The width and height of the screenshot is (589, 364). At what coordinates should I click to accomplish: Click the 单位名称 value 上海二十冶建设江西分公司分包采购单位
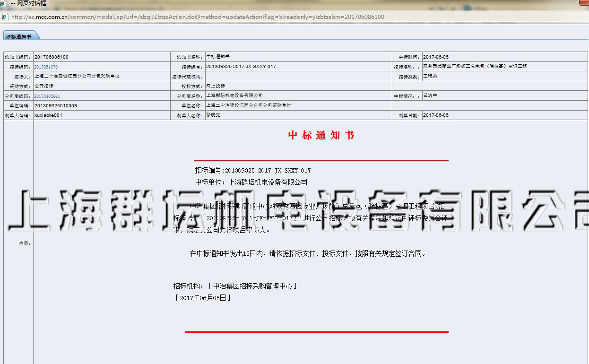tap(249, 105)
